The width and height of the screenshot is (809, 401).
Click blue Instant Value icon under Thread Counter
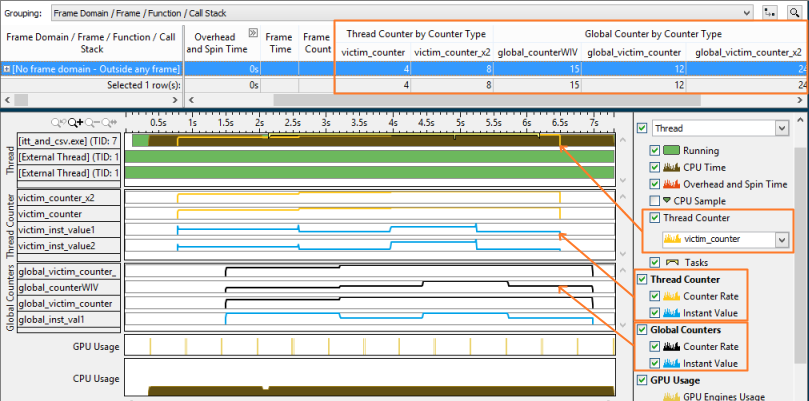pyautogui.click(x=671, y=313)
